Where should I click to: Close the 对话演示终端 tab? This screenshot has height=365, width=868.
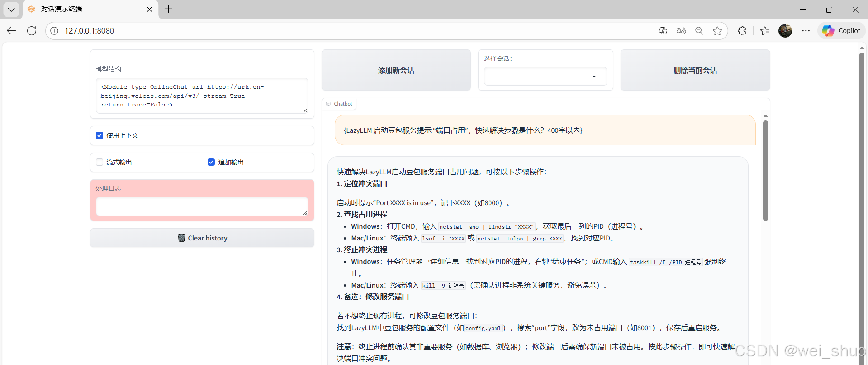(x=149, y=9)
